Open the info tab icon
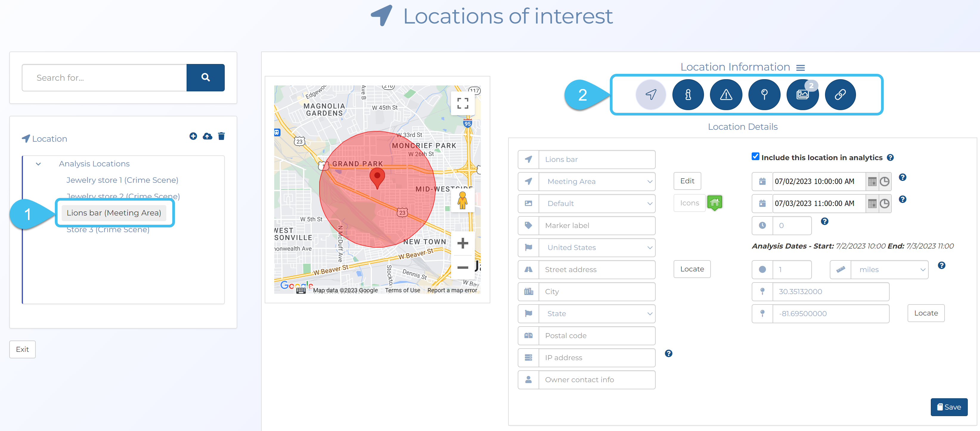This screenshot has width=980, height=431. click(688, 95)
